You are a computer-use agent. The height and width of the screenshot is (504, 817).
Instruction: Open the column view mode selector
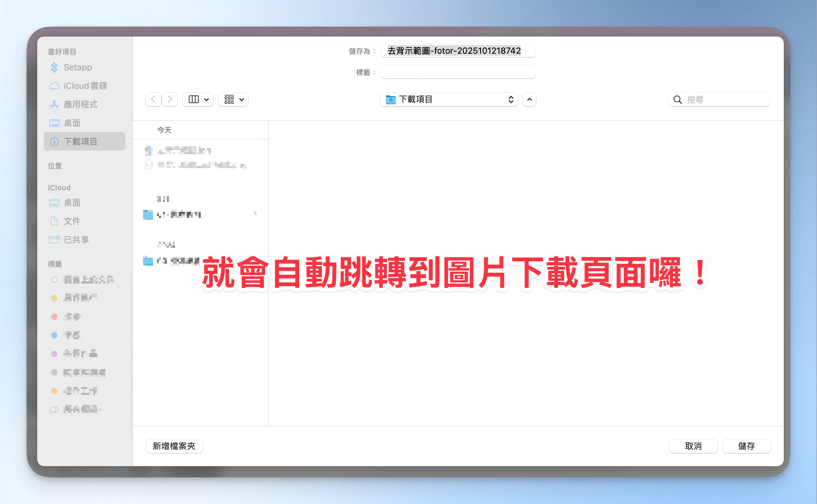tap(198, 99)
